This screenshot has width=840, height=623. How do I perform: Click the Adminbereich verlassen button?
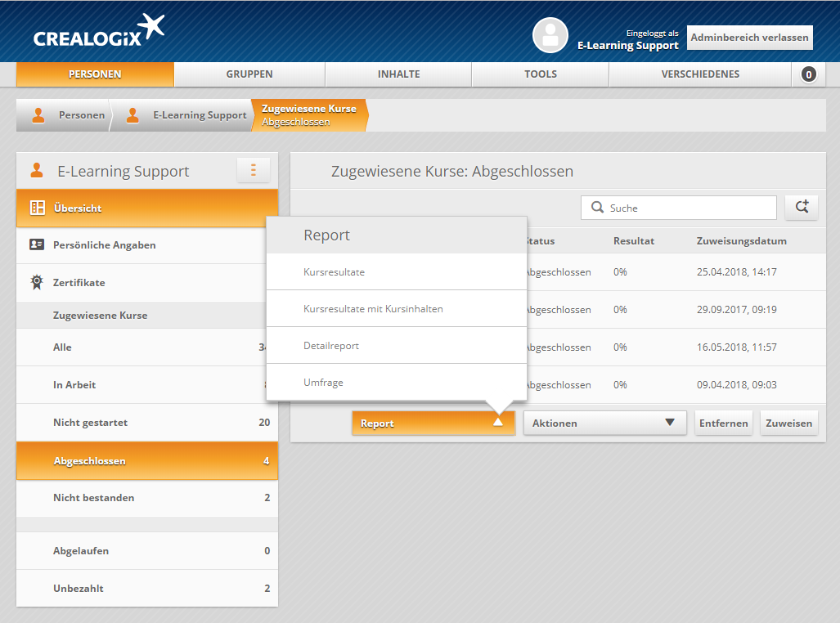click(x=749, y=37)
